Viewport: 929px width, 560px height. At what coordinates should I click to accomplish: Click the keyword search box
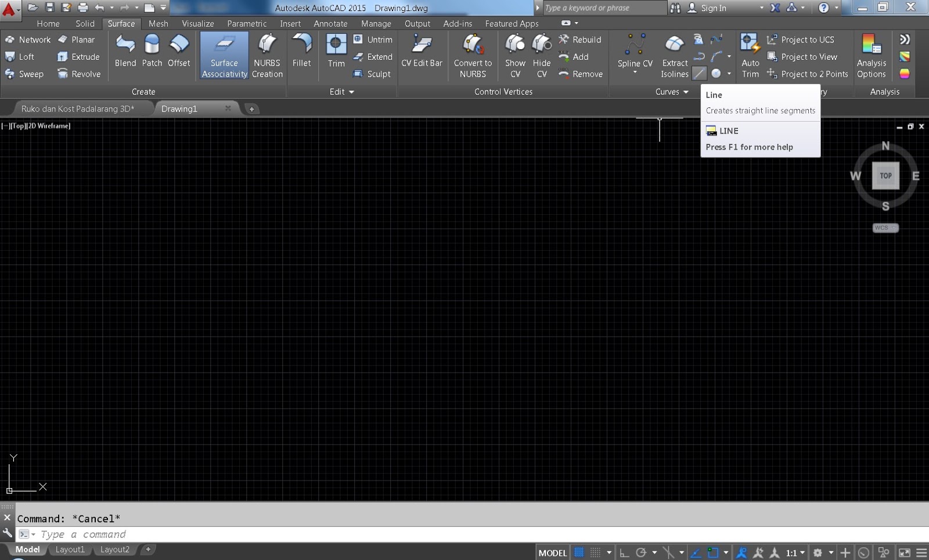604,8
